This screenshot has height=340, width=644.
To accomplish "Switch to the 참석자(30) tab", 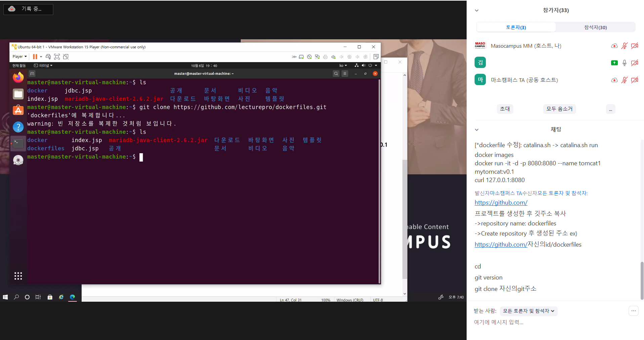I will [x=595, y=28].
